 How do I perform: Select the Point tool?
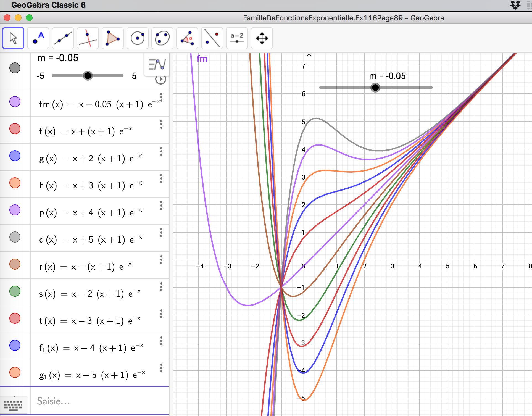pyautogui.click(x=38, y=38)
